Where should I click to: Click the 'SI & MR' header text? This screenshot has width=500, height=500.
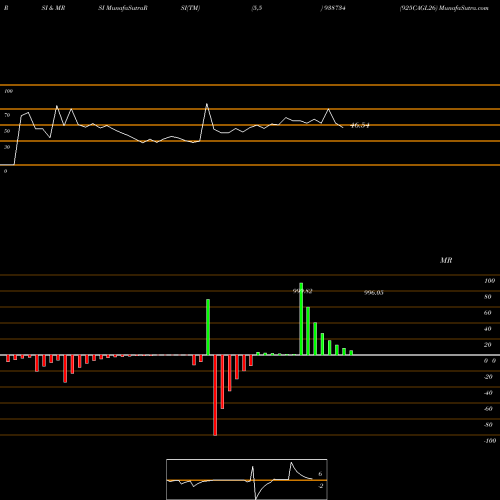point(53,8)
